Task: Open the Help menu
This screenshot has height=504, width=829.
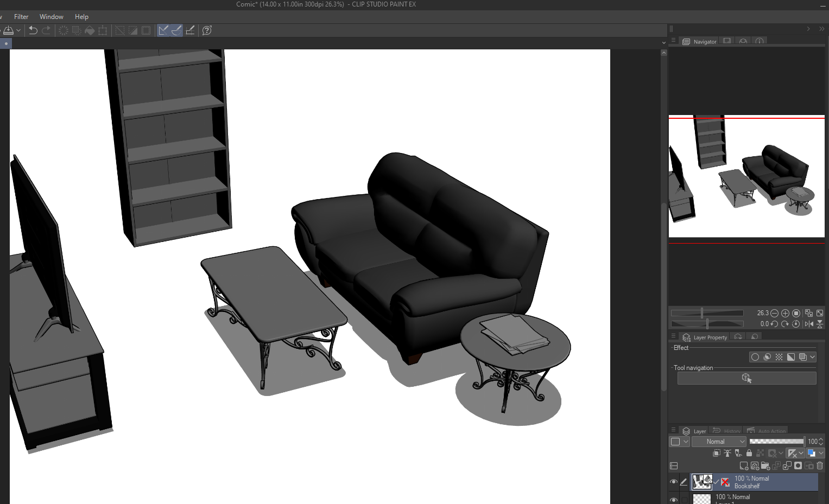Action: (81, 17)
